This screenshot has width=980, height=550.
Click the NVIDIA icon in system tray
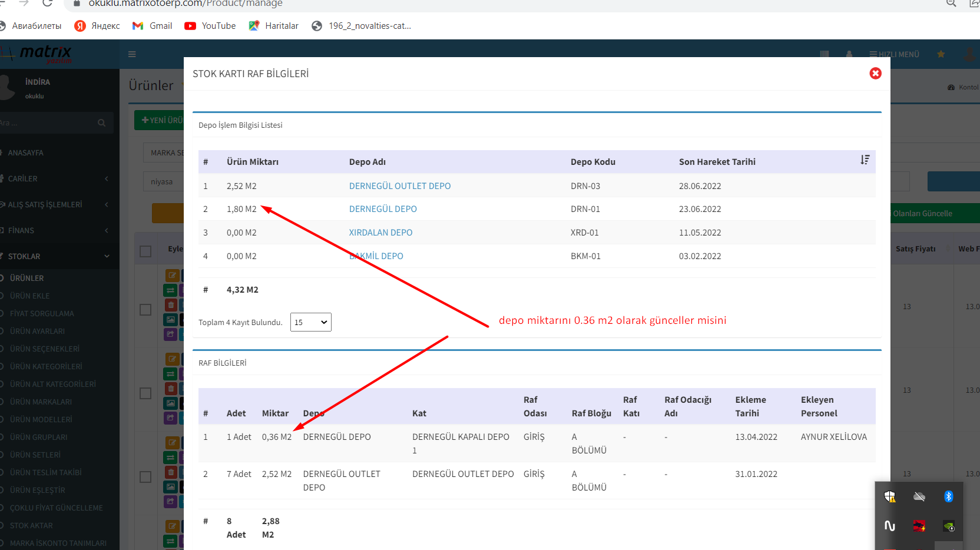(x=948, y=526)
